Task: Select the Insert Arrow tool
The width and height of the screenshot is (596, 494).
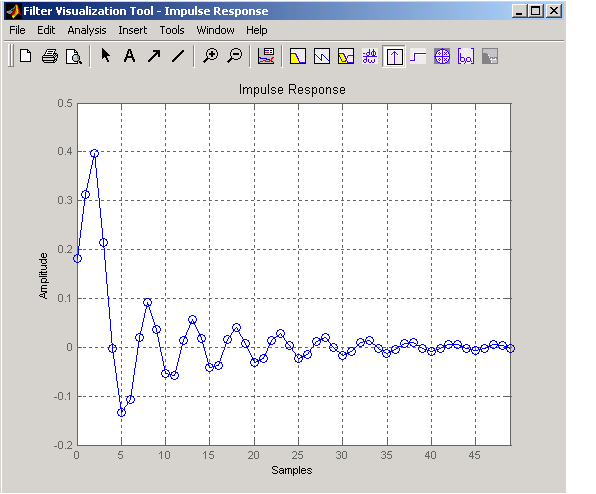Action: [x=154, y=56]
